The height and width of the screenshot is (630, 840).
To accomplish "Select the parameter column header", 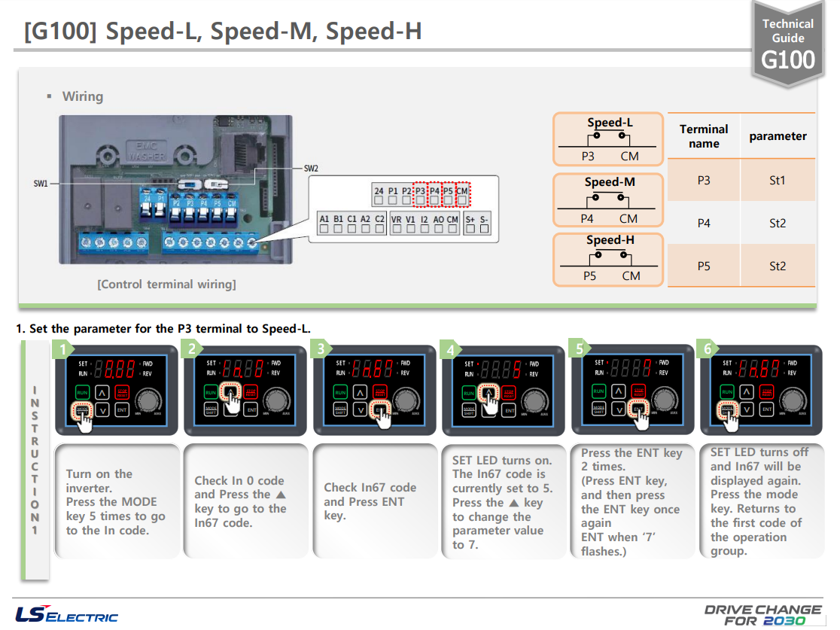I will (x=778, y=136).
